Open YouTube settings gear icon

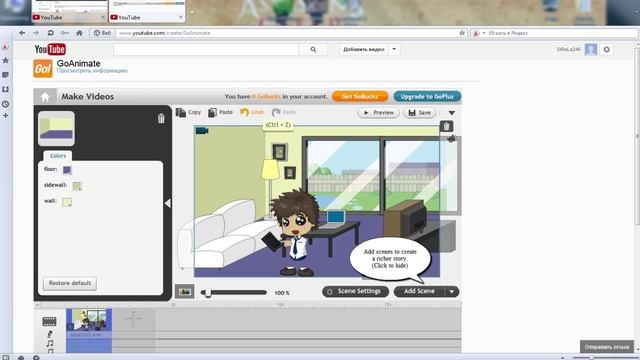[607, 49]
